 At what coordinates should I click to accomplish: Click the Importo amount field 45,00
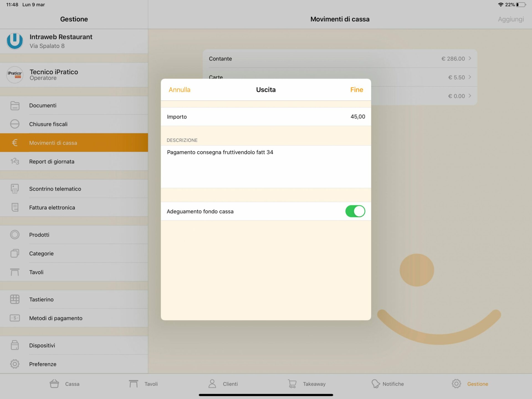point(358,116)
